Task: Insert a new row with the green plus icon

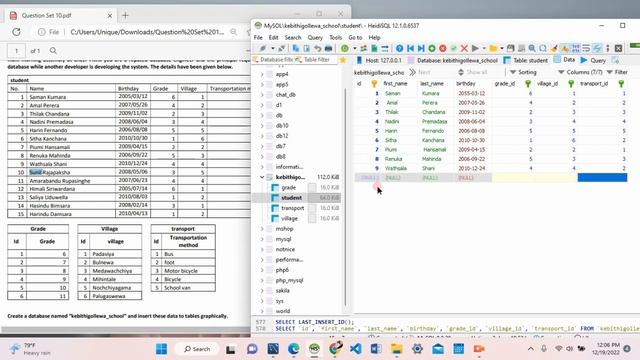Action: click(x=432, y=49)
